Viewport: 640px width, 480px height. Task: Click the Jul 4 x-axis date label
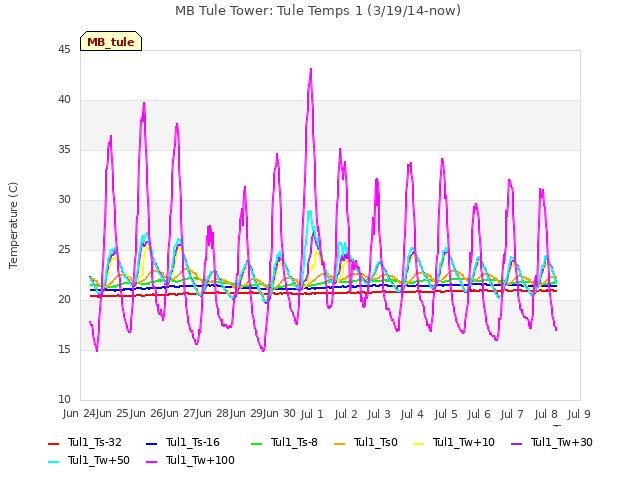click(x=412, y=414)
